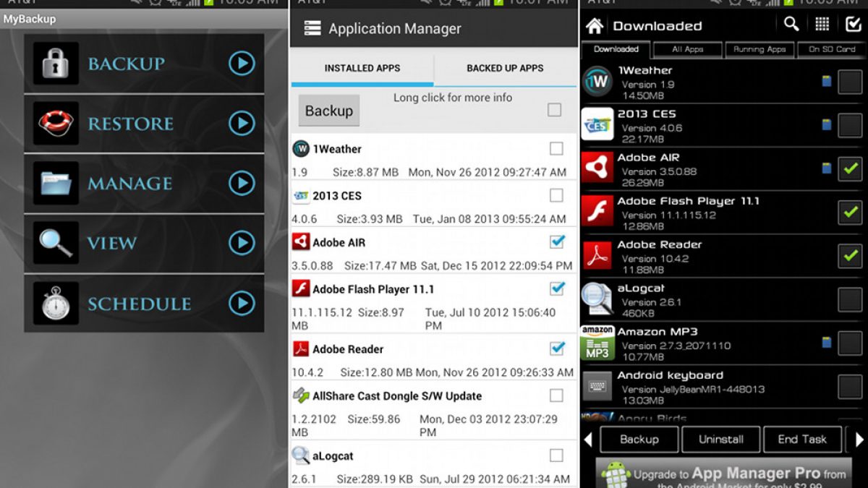The height and width of the screenshot is (488, 868).
Task: Uncheck Adobe AIR in Installed Apps list
Action: click(556, 241)
